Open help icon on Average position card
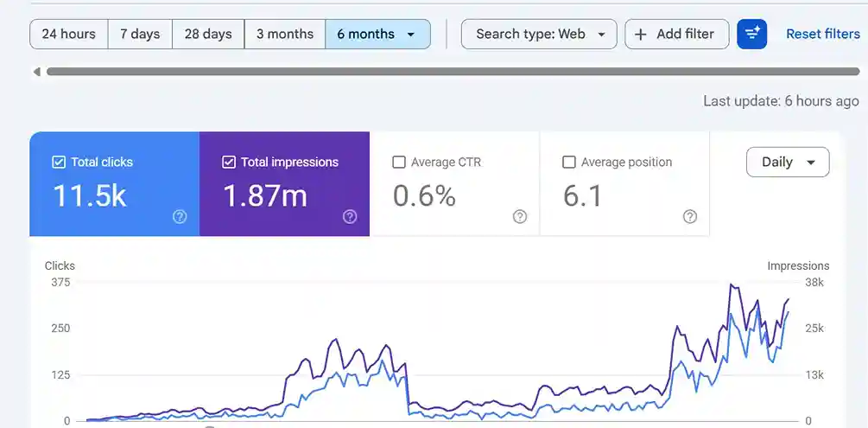Screen dimensions: 868x428 pyautogui.click(x=689, y=217)
